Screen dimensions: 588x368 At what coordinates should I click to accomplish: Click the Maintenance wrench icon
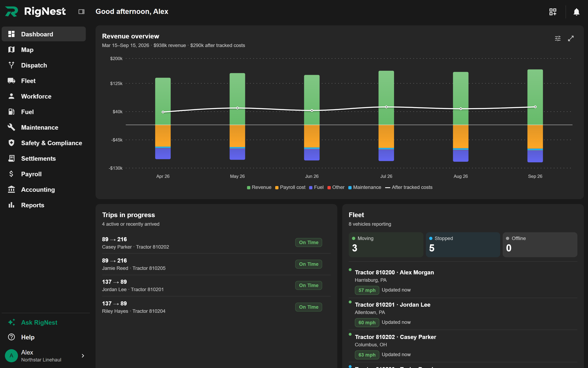pos(11,127)
